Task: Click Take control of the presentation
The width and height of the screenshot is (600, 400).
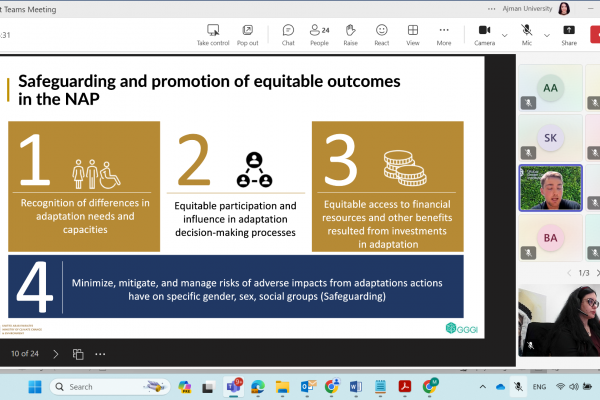Action: (213, 35)
